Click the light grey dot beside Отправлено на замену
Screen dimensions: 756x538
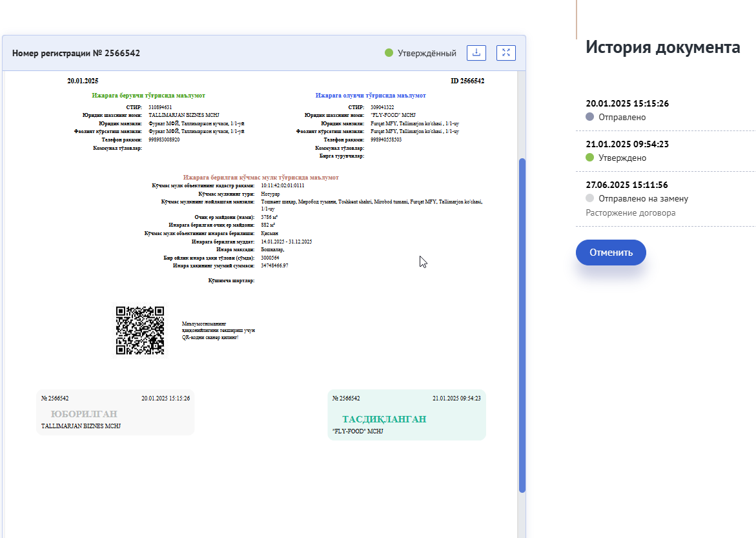click(589, 198)
